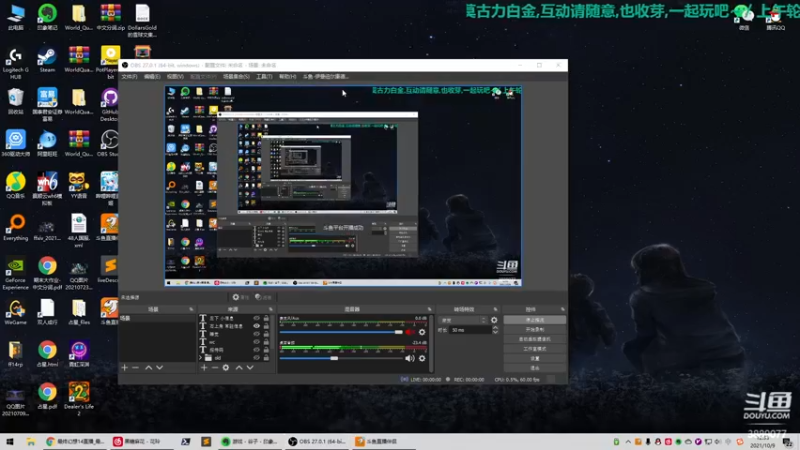Open the PotPlayer 64 bit shortcut
Viewport: 800px width, 450px height.
point(110,62)
